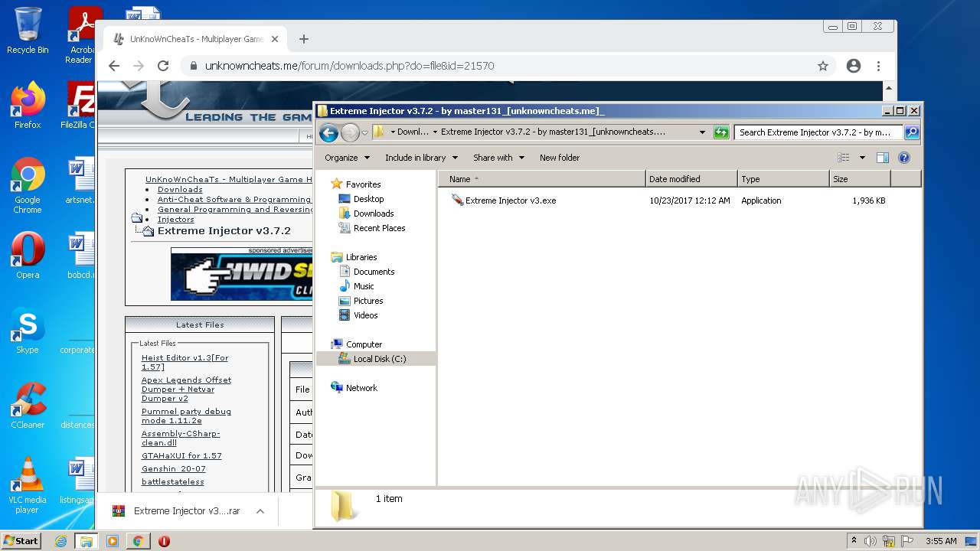Viewport: 980px width, 551px height.
Task: Select Favorites in the navigation pane
Action: point(363,184)
